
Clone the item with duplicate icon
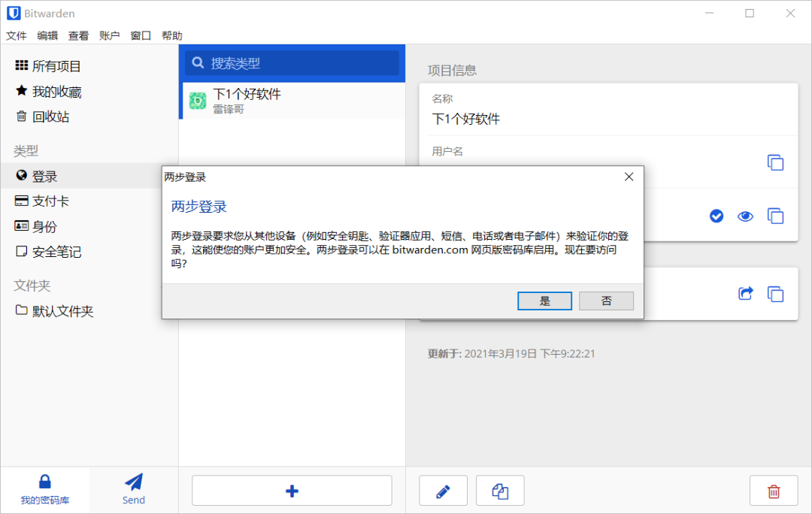[500, 490]
